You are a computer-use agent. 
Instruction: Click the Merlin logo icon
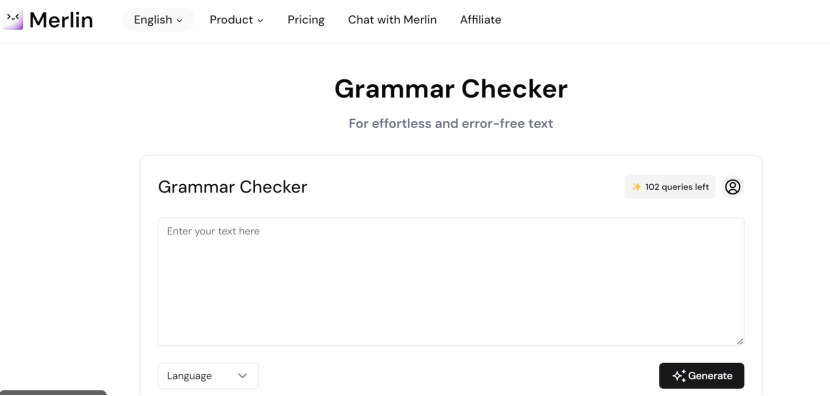point(13,20)
